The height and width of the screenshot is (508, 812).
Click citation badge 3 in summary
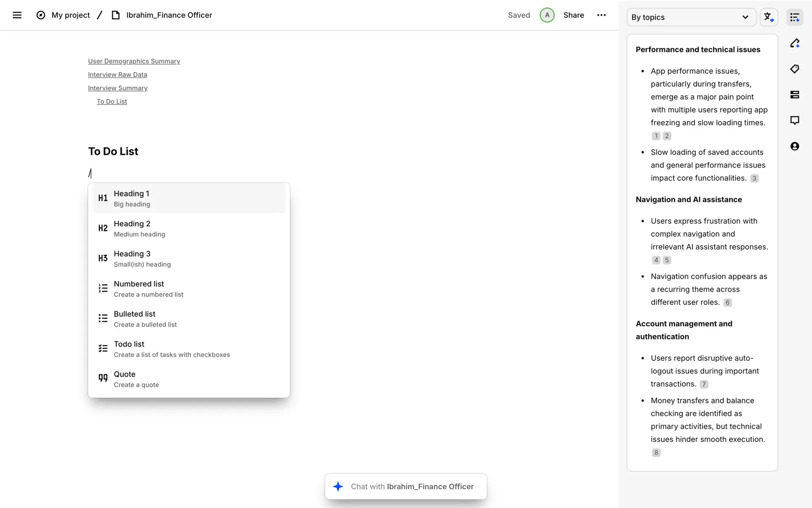[754, 179]
